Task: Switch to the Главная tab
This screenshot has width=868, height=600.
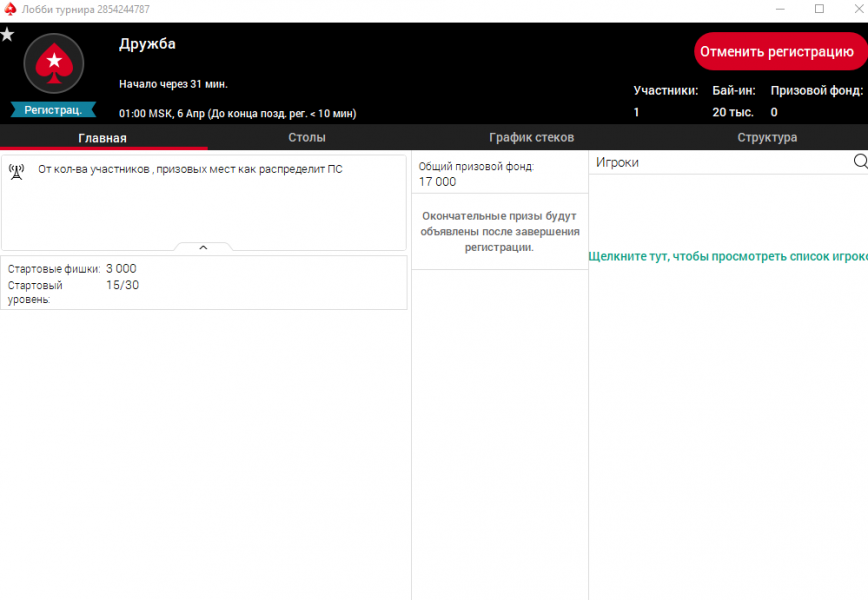Action: click(102, 138)
